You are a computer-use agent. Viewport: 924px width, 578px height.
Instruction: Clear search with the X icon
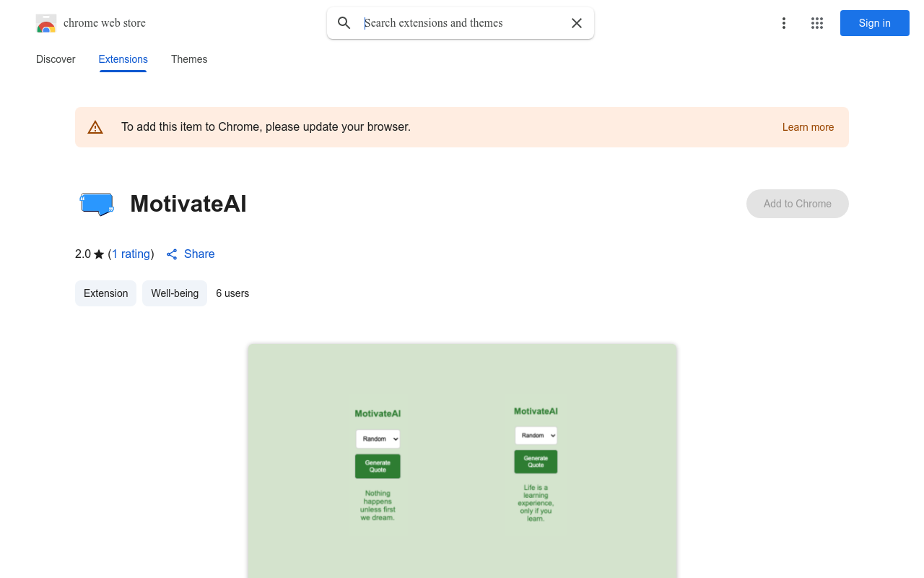pyautogui.click(x=577, y=23)
